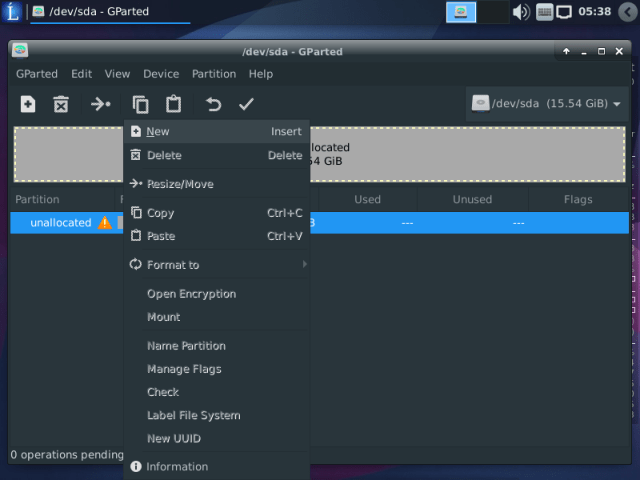Image resolution: width=640 pixels, height=480 pixels.
Task: Select Name Partition menu entry
Action: [x=217, y=346]
